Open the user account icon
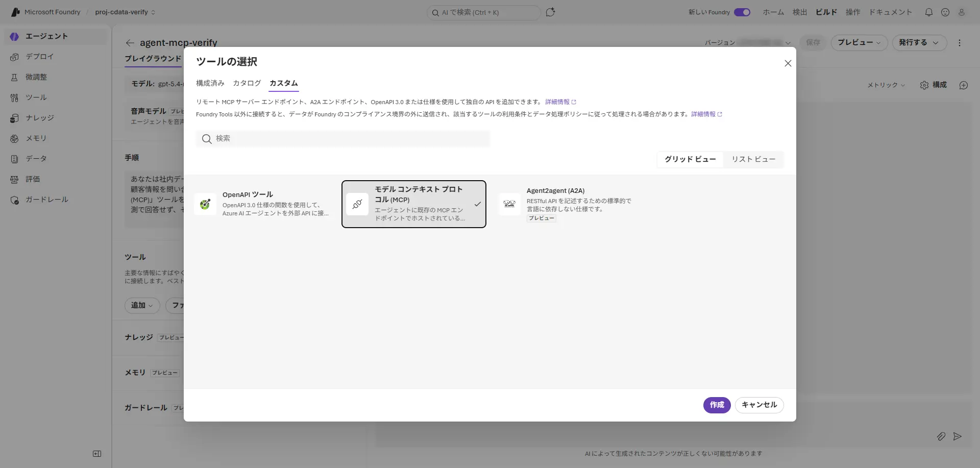The height and width of the screenshot is (468, 980). tap(962, 12)
